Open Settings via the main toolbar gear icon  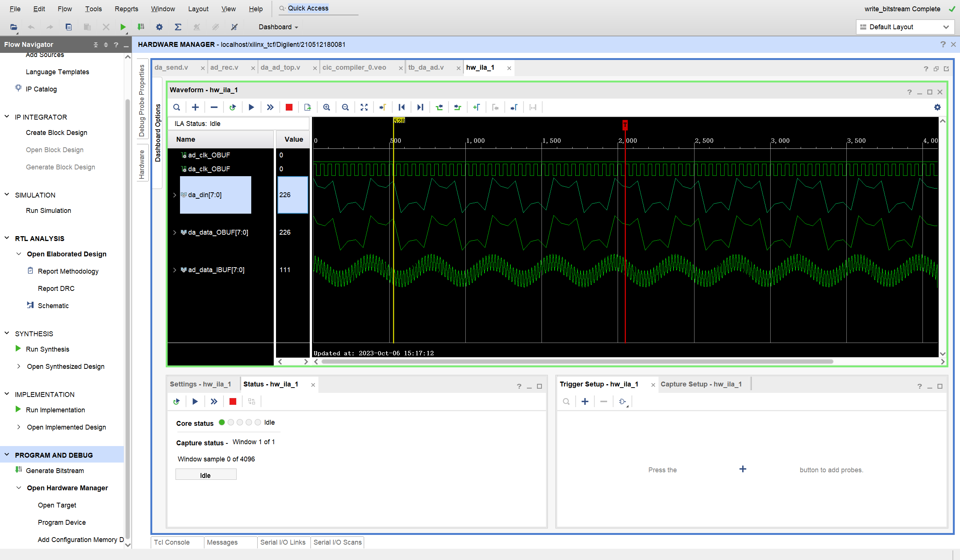coord(159,27)
